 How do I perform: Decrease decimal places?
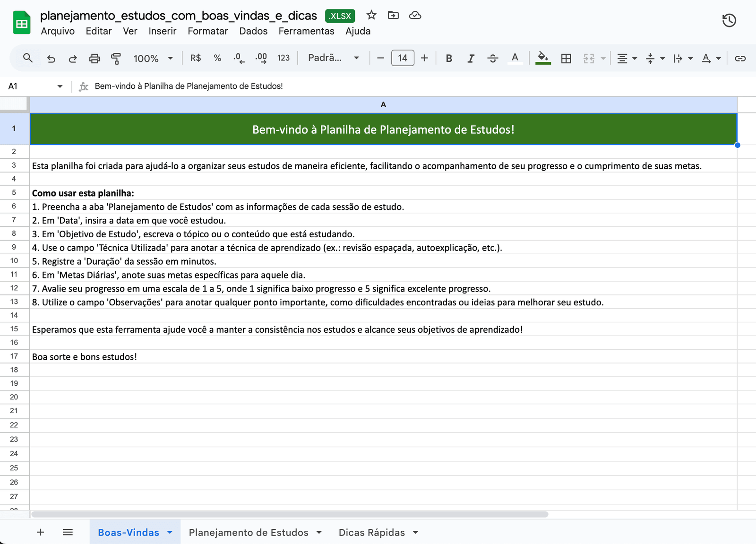click(239, 58)
